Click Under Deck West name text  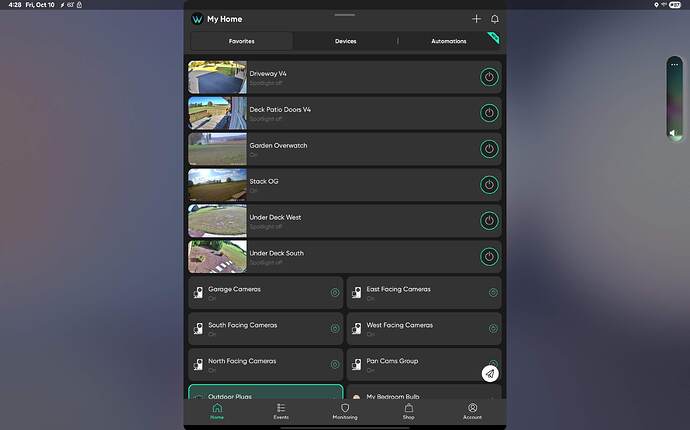click(275, 217)
